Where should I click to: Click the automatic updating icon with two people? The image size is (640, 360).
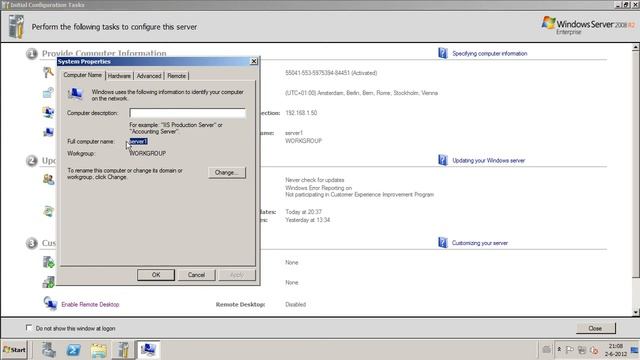click(x=49, y=179)
